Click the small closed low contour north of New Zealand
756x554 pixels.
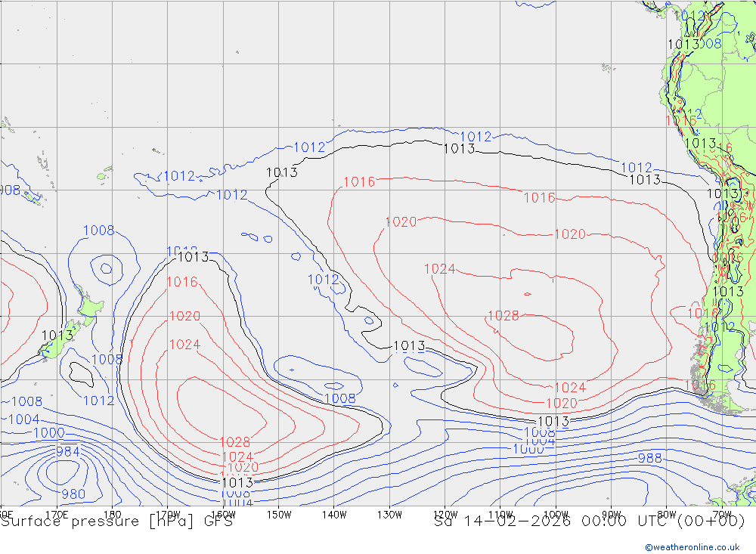pyautogui.click(x=107, y=268)
